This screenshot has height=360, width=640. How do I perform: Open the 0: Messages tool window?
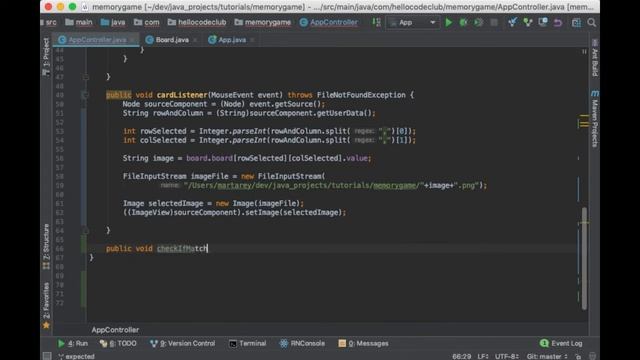click(363, 343)
